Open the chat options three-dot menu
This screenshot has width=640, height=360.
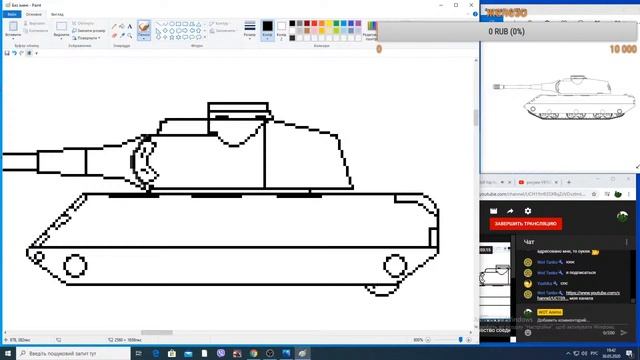tap(627, 242)
